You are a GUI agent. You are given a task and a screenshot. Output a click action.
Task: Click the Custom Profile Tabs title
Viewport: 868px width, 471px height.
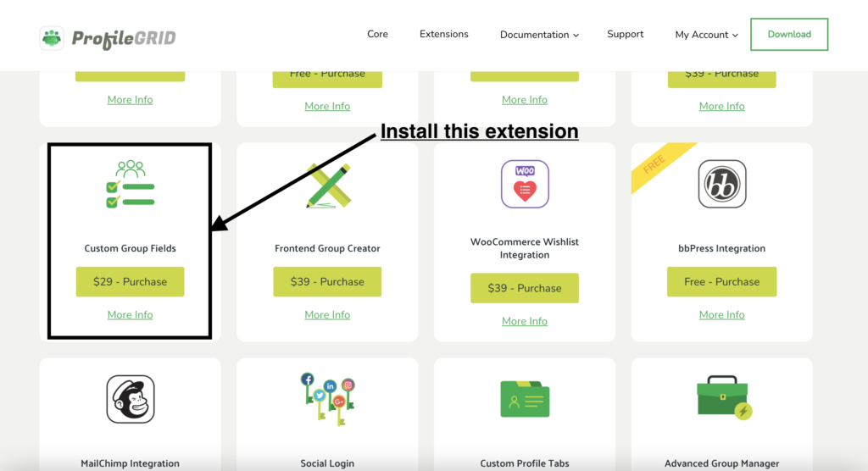pyautogui.click(x=525, y=463)
